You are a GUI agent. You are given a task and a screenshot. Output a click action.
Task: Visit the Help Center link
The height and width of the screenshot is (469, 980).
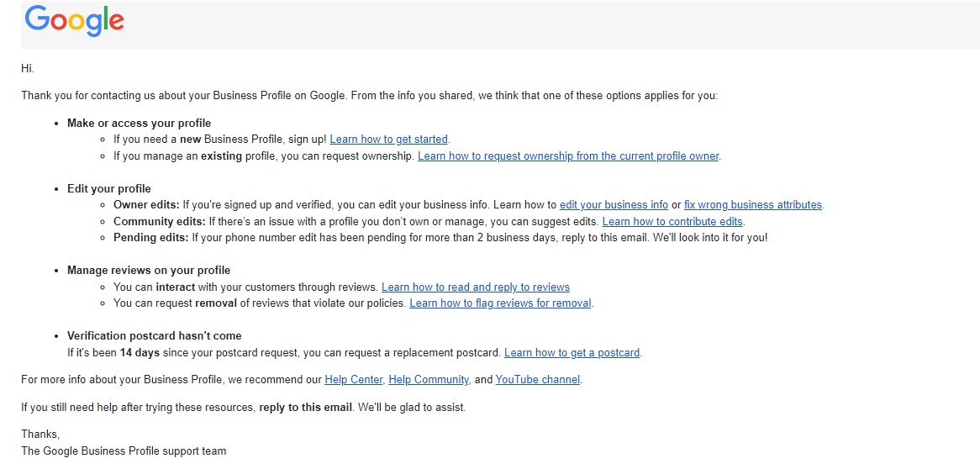pos(353,380)
